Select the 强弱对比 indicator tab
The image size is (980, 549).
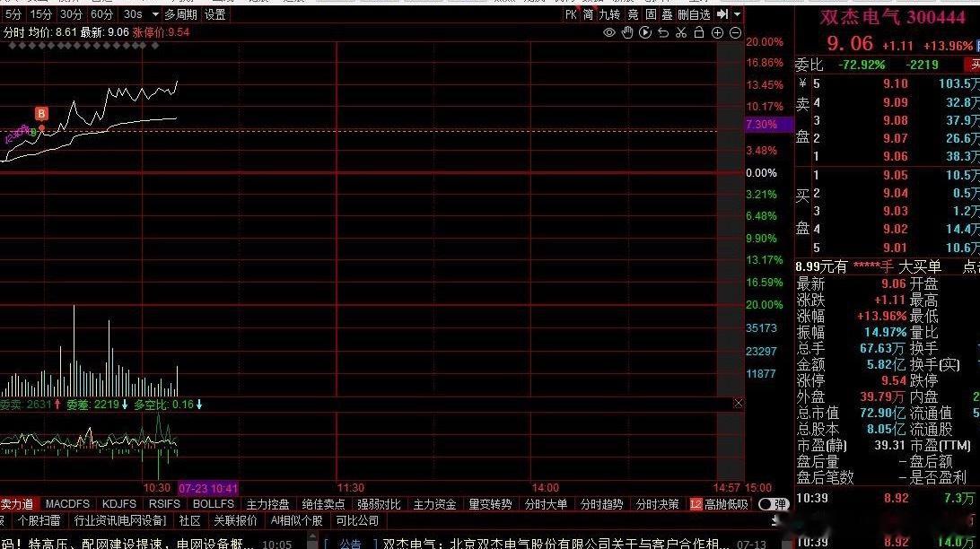[x=379, y=504]
